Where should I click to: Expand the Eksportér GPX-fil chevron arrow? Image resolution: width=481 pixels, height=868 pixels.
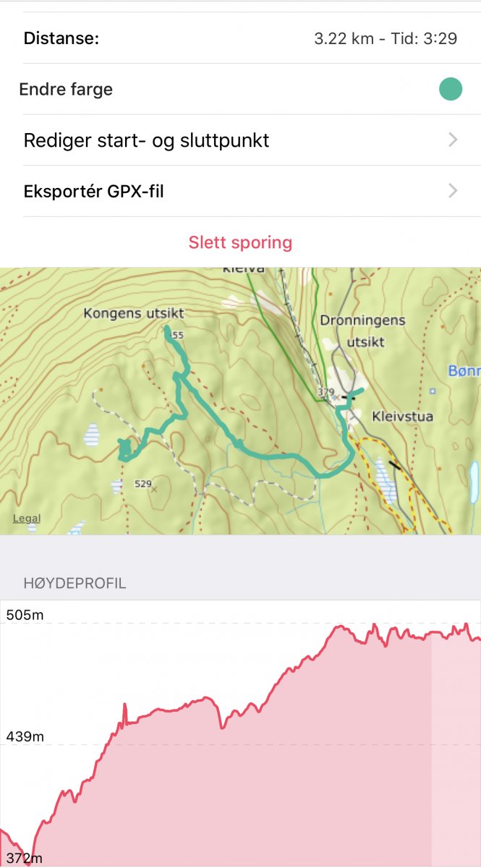coord(453,191)
